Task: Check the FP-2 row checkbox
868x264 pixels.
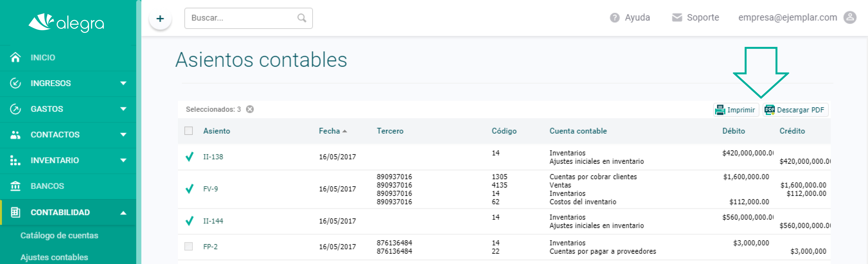Action: [x=189, y=246]
